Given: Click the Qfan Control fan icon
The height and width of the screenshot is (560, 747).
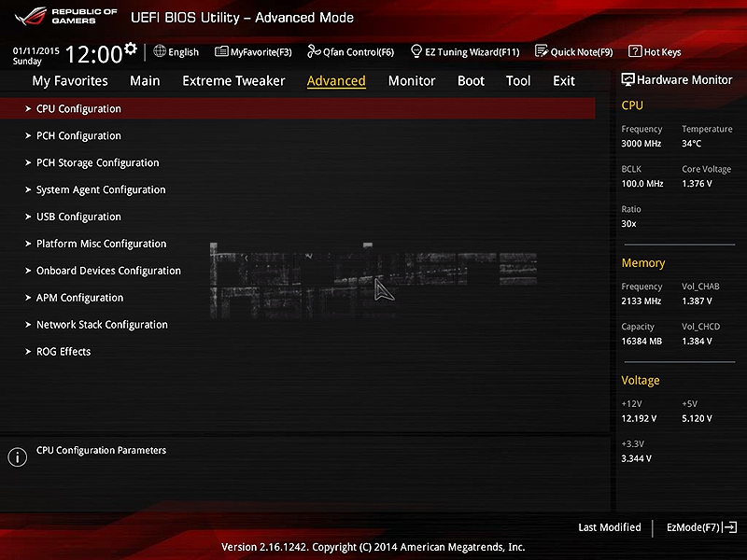Looking at the screenshot, I should 314,51.
